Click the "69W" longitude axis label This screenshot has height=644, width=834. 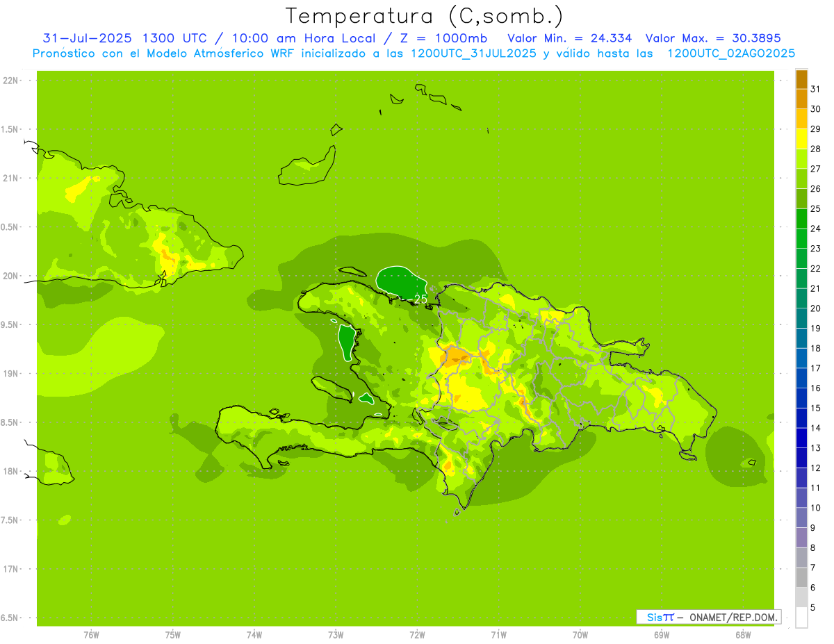(x=662, y=635)
